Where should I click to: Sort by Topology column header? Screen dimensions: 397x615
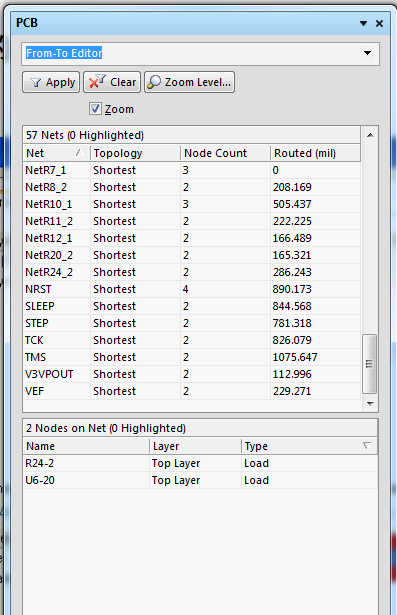tap(135, 153)
